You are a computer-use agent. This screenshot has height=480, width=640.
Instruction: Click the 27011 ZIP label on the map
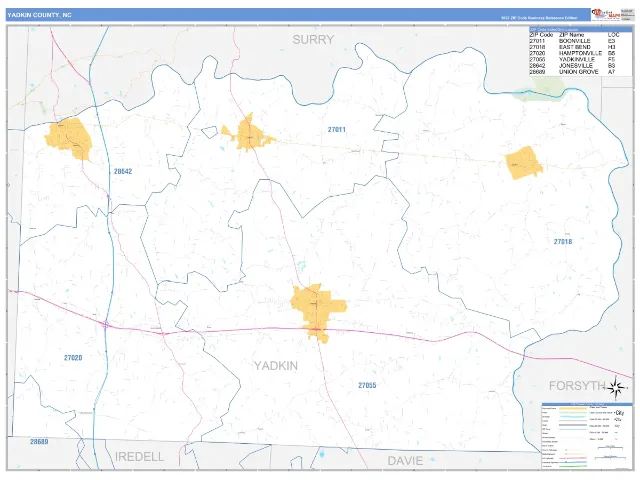(337, 130)
